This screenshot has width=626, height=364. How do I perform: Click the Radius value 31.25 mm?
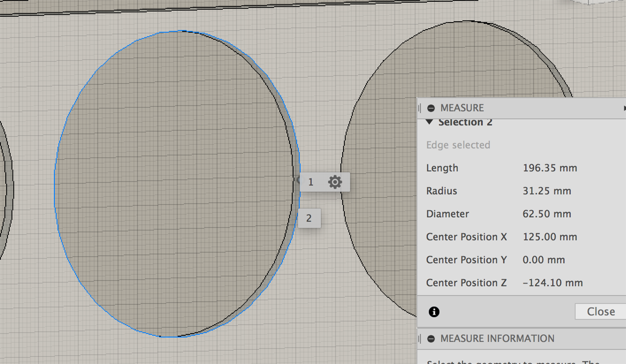pyautogui.click(x=547, y=191)
